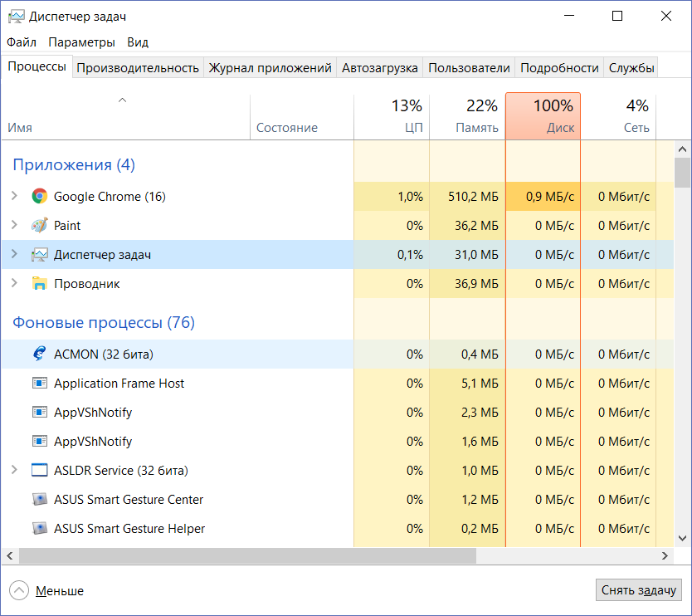
Task: Click the vertical scrollbar thumb
Action: pos(682,173)
